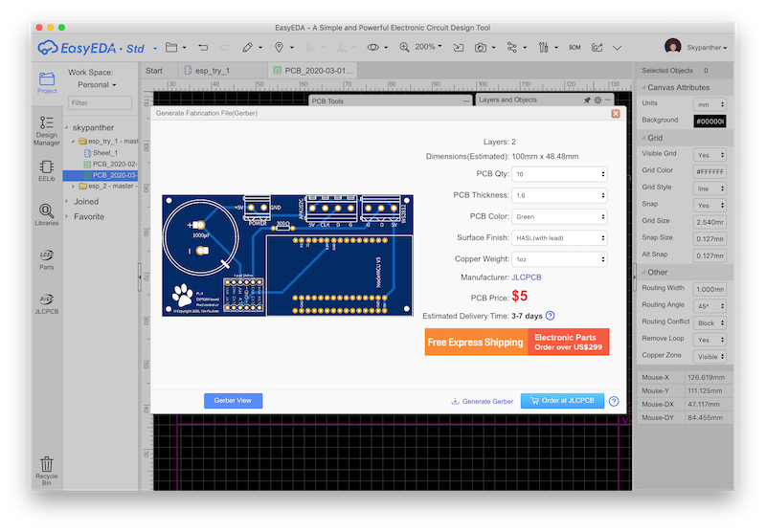Open the Routing Conflict dropdown
This screenshot has width=766, height=532.
[x=710, y=323]
